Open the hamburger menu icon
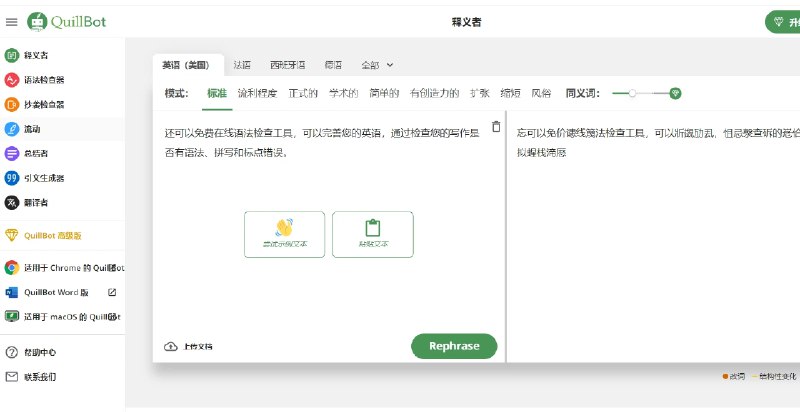800x412 pixels. point(11,22)
